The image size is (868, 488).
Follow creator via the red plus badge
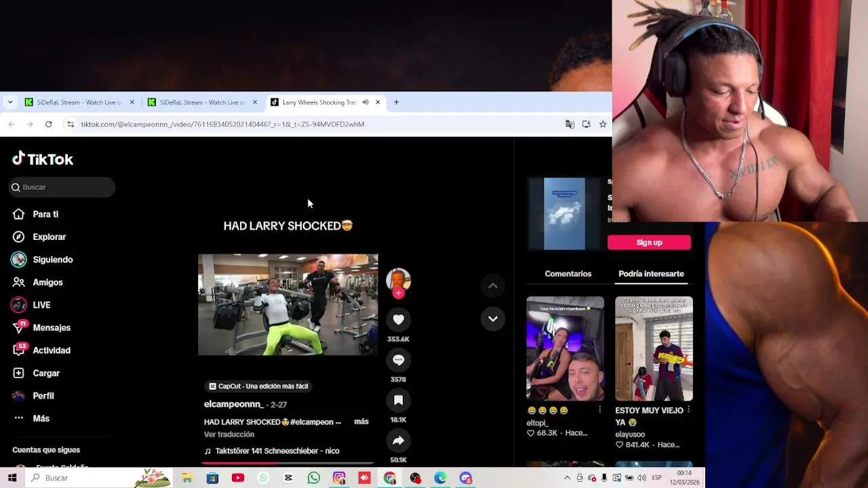[x=398, y=293]
